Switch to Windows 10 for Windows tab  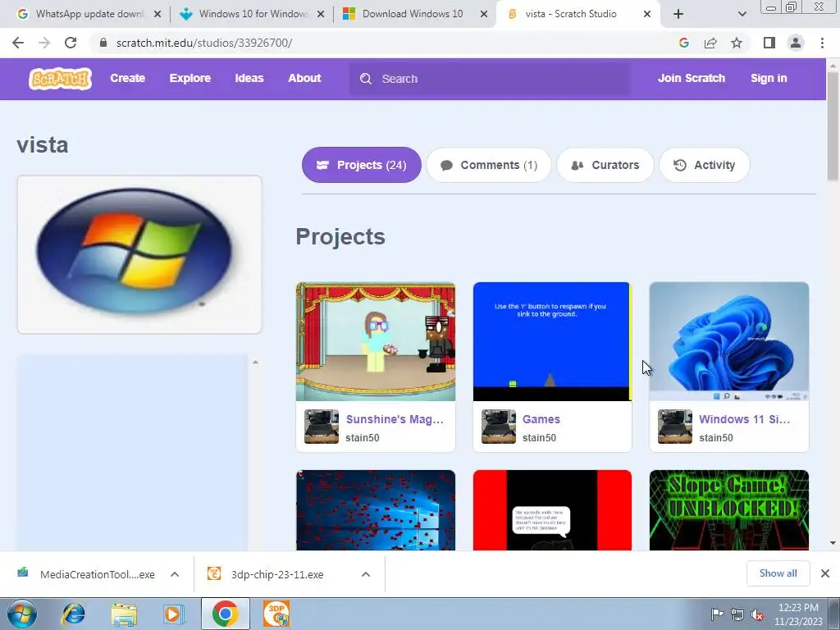(x=250, y=14)
